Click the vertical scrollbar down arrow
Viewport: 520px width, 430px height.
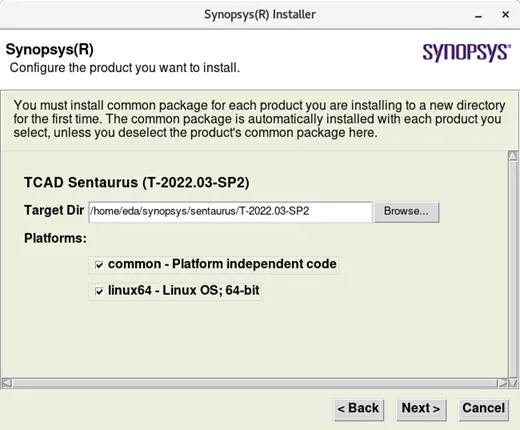513,383
